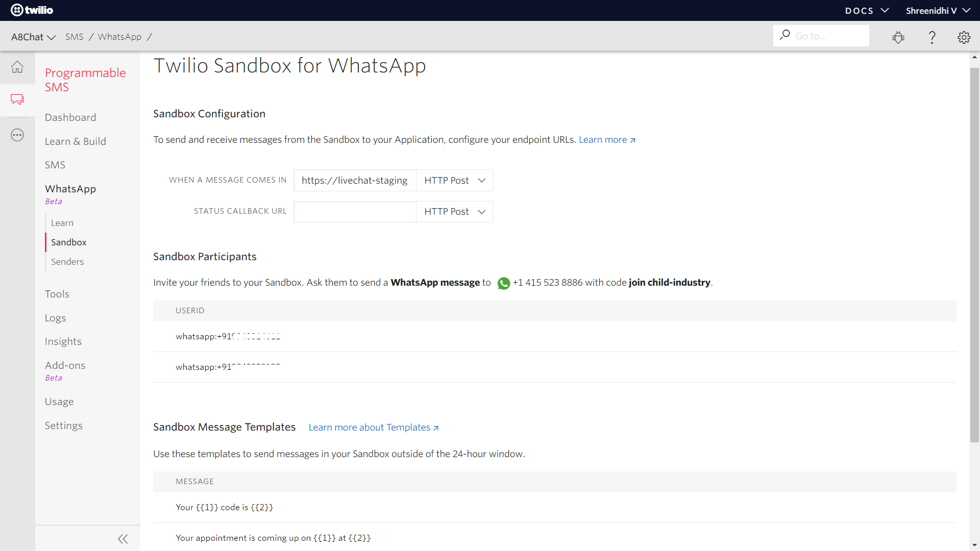
Task: Select the Programmable SMS chat icon
Action: click(x=17, y=99)
